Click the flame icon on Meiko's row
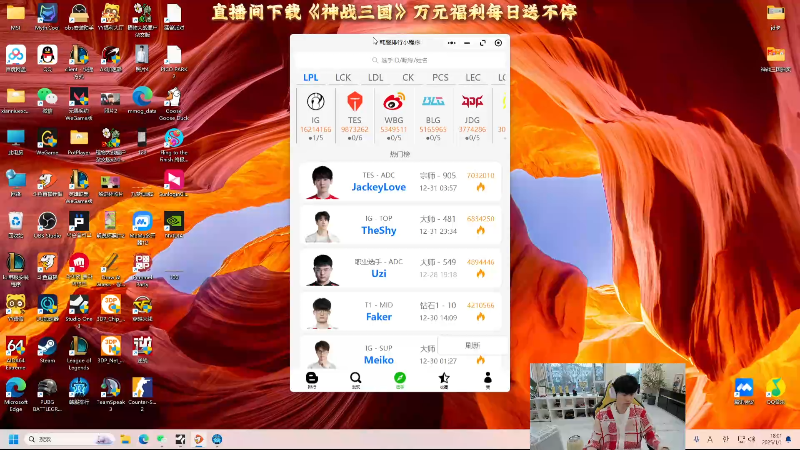This screenshot has width=800, height=450. (x=481, y=360)
